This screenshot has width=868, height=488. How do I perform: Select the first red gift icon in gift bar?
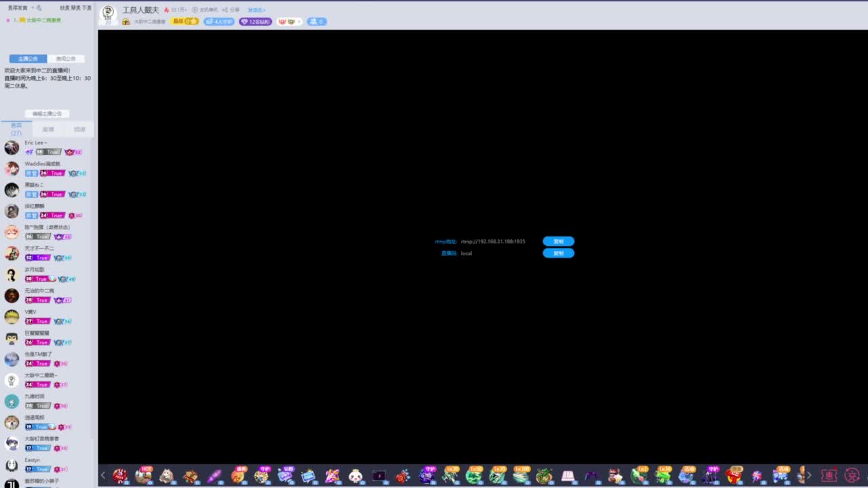[121, 476]
